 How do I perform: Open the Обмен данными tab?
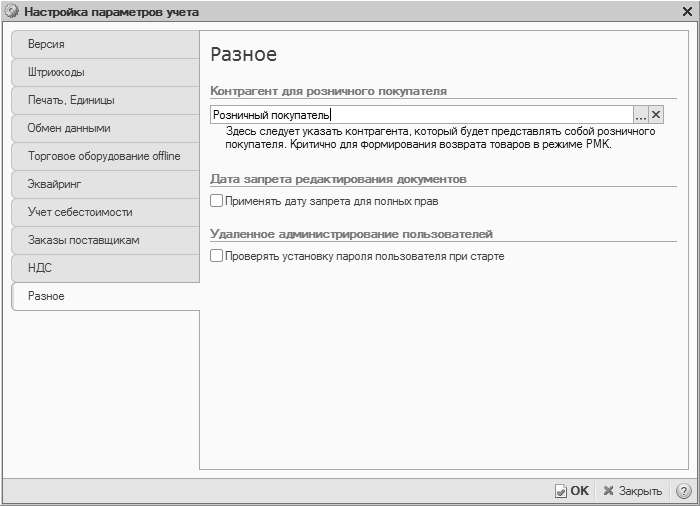click(x=105, y=128)
